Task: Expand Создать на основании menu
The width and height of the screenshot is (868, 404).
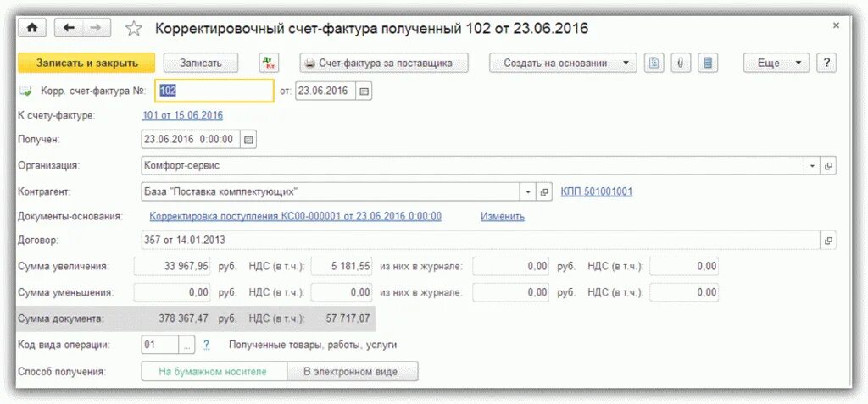Action: tap(563, 63)
